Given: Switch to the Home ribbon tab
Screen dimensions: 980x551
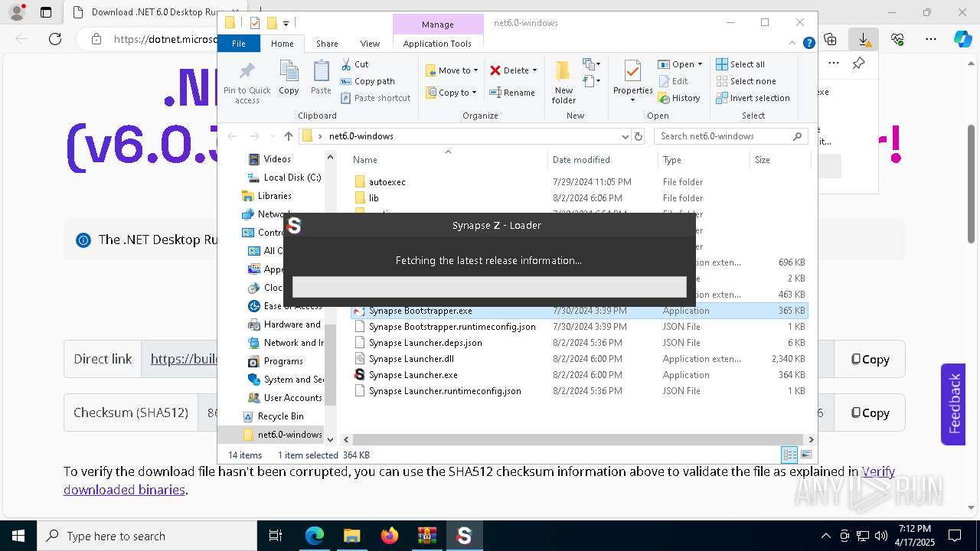Looking at the screenshot, I should 282,44.
